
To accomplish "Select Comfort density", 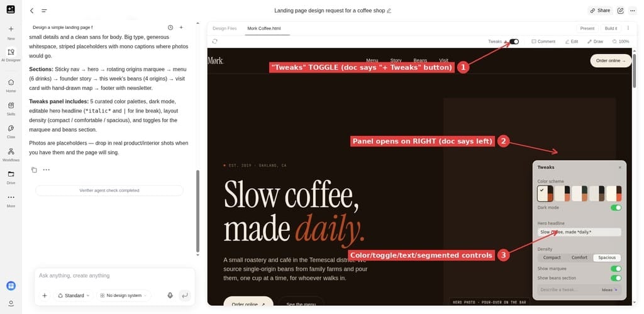I will [579, 258].
